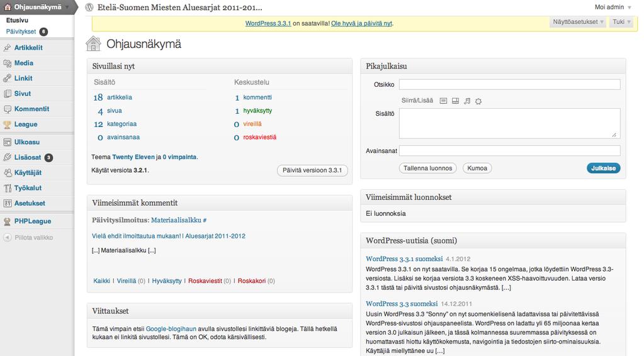644x356 pixels.
Task: Click the add video icon in Pikajulkaisu
Action: [455, 101]
